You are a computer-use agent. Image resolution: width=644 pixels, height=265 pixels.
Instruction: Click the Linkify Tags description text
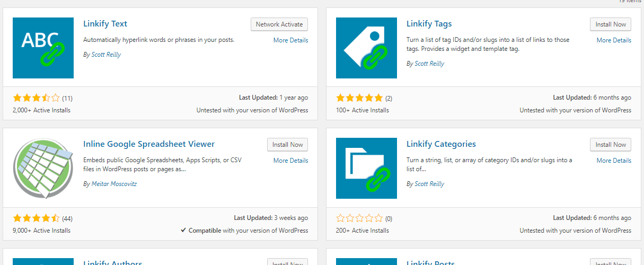[487, 45]
